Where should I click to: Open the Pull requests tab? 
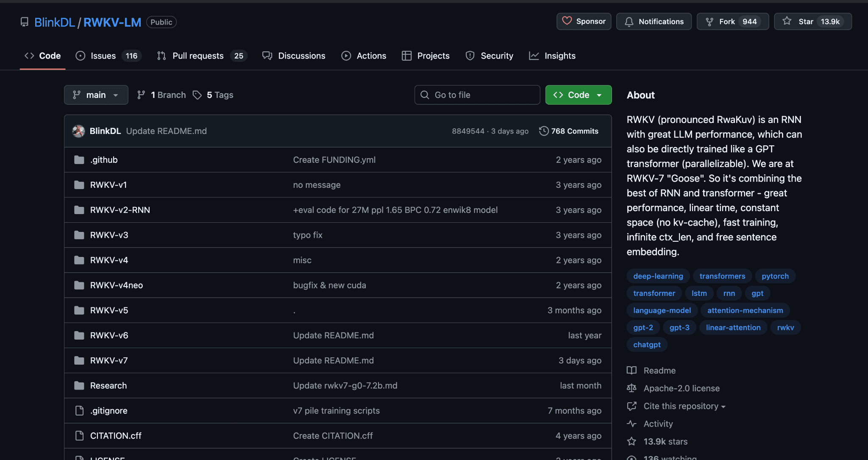[x=202, y=56]
